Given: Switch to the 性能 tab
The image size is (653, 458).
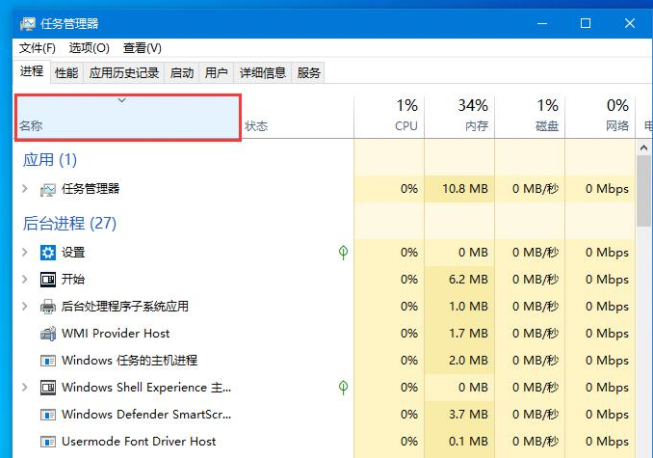Looking at the screenshot, I should click(x=66, y=72).
